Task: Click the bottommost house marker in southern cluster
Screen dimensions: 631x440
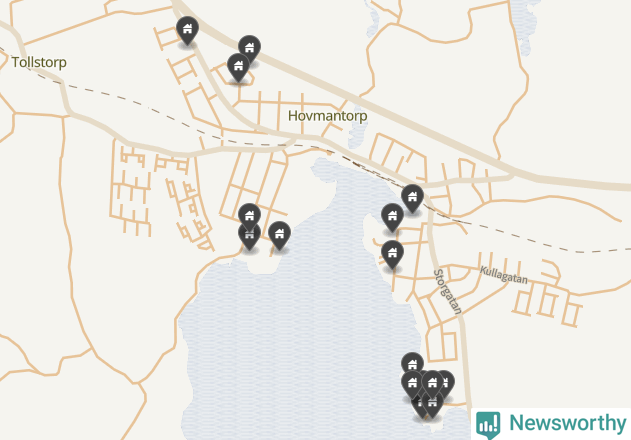Action: pyautogui.click(x=433, y=406)
